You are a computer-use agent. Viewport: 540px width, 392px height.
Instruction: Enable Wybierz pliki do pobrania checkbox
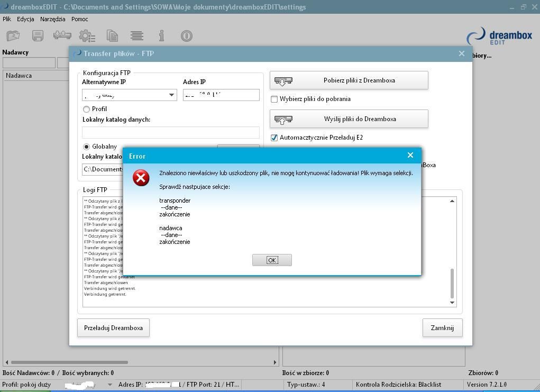click(274, 99)
